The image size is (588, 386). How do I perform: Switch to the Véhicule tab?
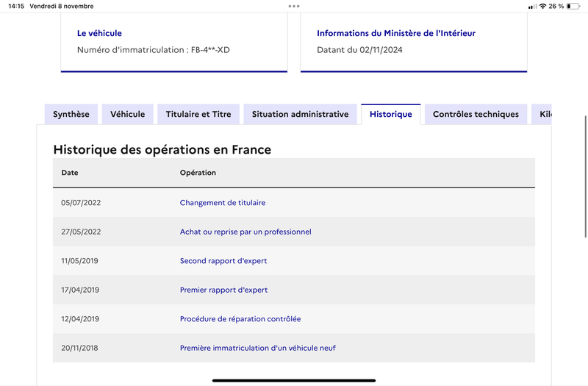(127, 114)
